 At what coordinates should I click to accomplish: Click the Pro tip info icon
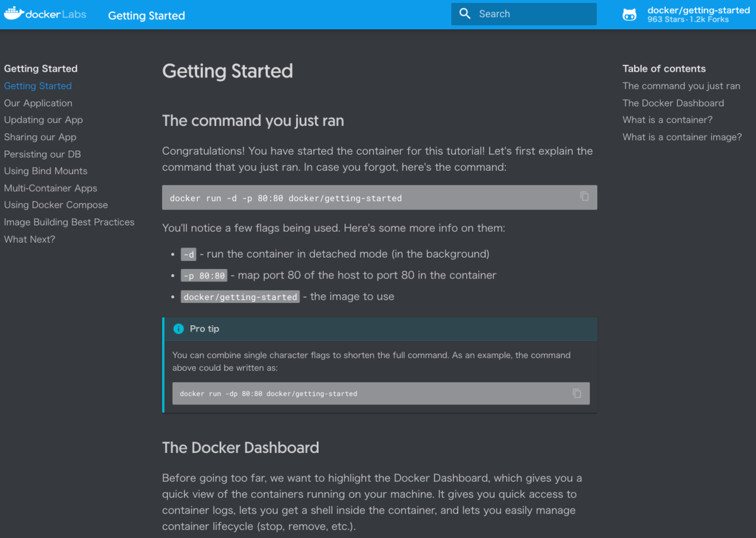(178, 329)
